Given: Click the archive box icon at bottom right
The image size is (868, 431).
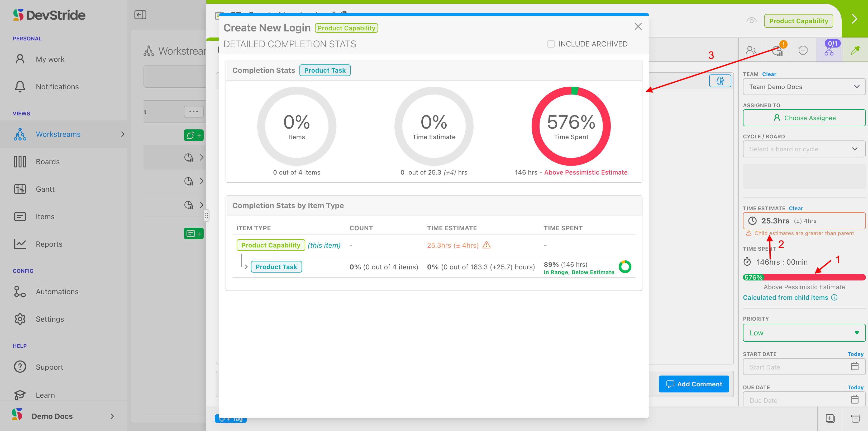Looking at the screenshot, I should point(855,419).
